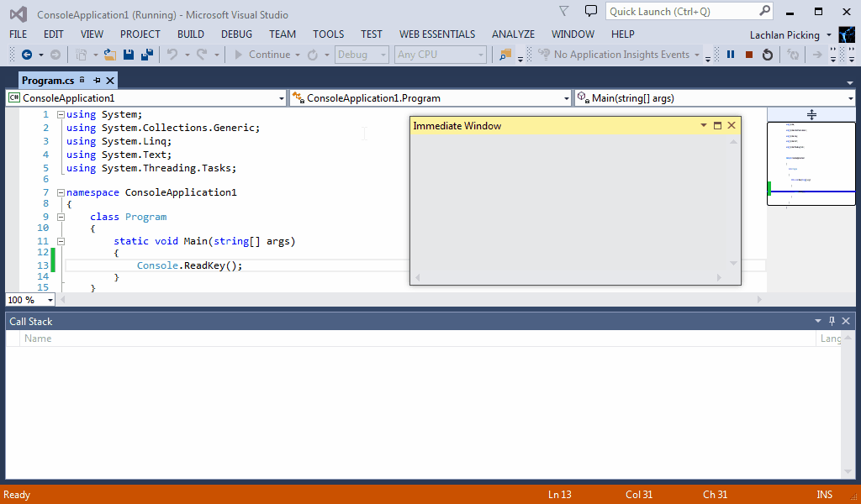
Task: Open Call Stack window options dropdown arrow
Action: [817, 321]
